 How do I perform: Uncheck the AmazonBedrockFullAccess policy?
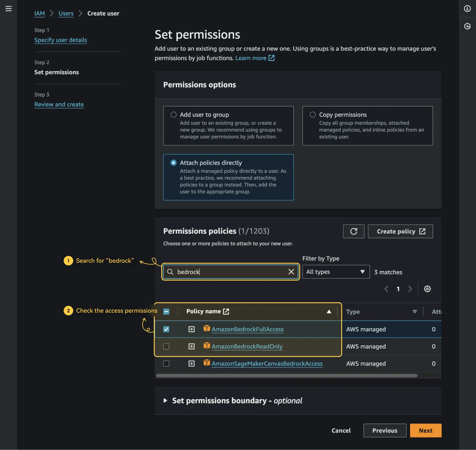[166, 329]
